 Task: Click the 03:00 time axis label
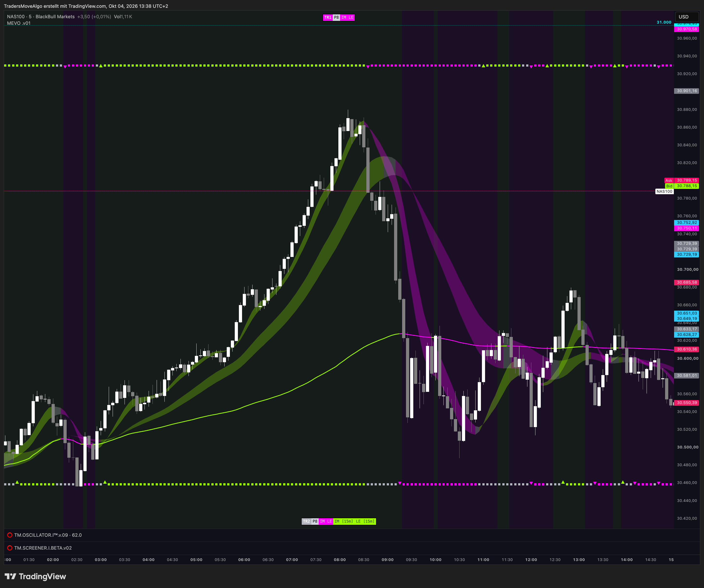(x=100, y=560)
